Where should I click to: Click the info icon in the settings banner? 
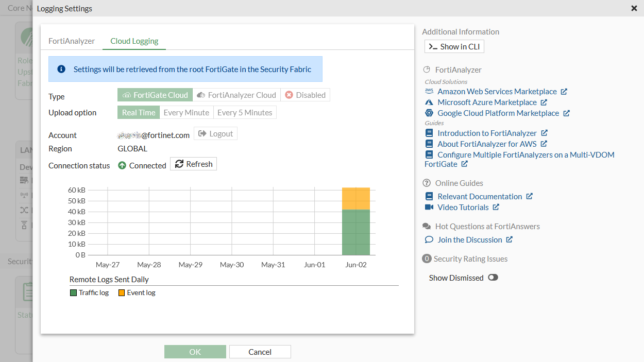tap(61, 69)
